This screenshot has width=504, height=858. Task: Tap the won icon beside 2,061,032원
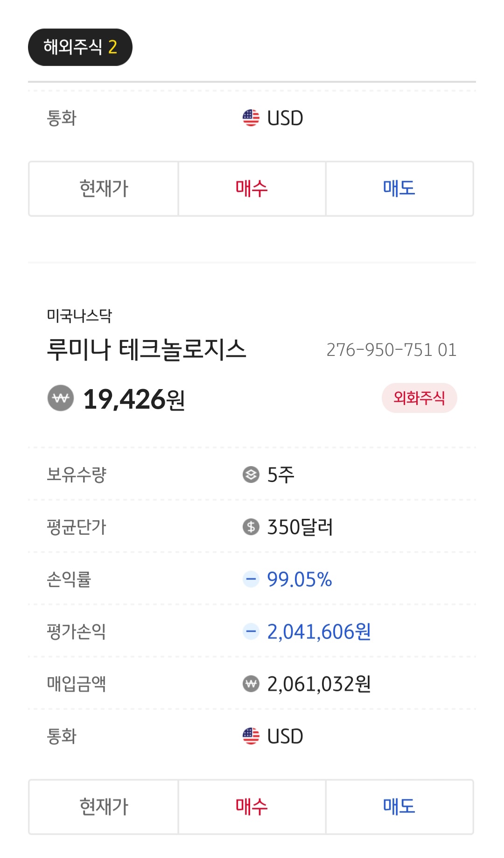click(251, 684)
